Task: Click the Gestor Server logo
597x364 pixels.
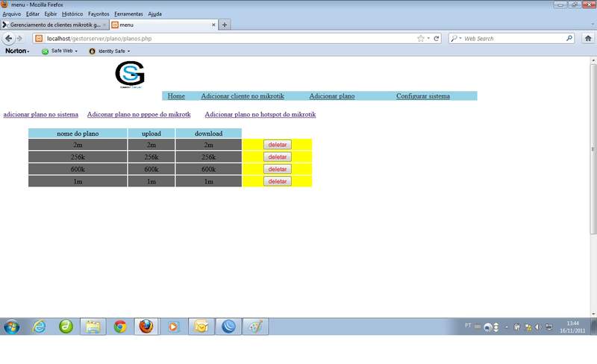Action: (x=130, y=75)
